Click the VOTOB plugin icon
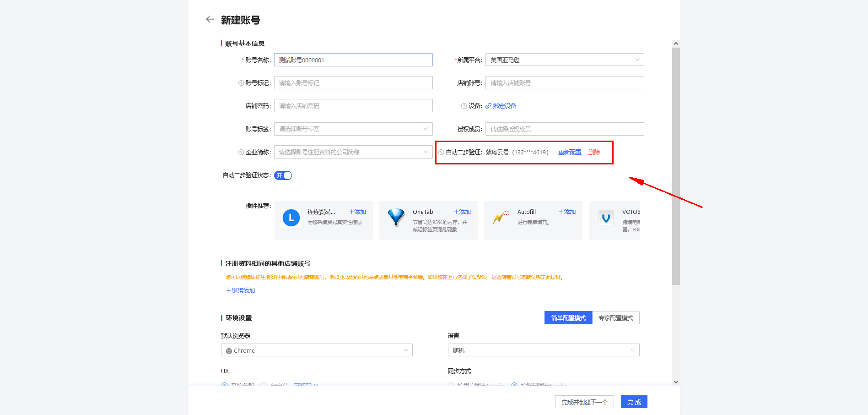The height and width of the screenshot is (415, 868). [606, 218]
